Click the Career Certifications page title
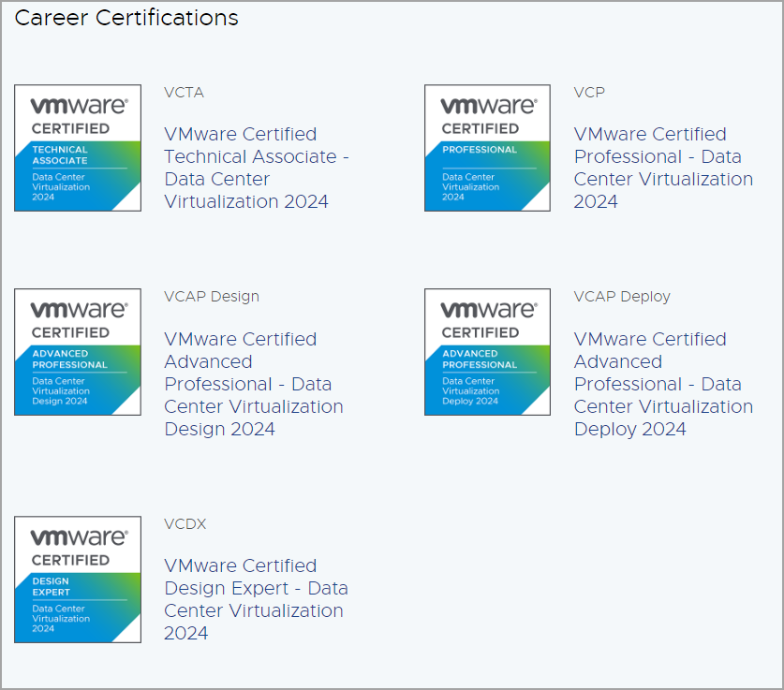This screenshot has height=690, width=784. point(126,18)
